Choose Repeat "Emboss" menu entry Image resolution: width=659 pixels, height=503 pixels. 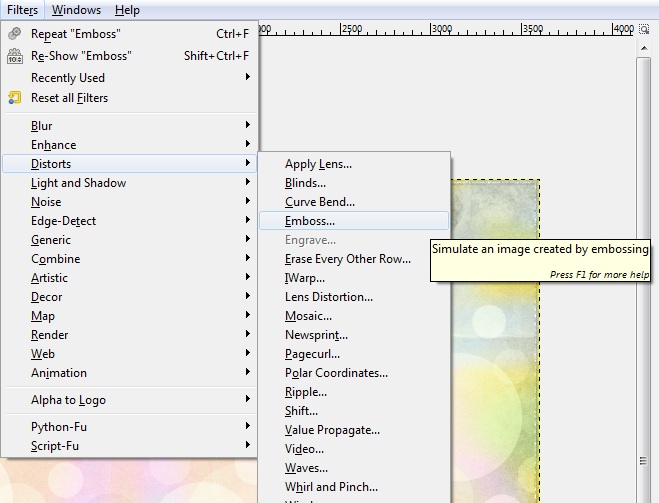tap(129, 34)
